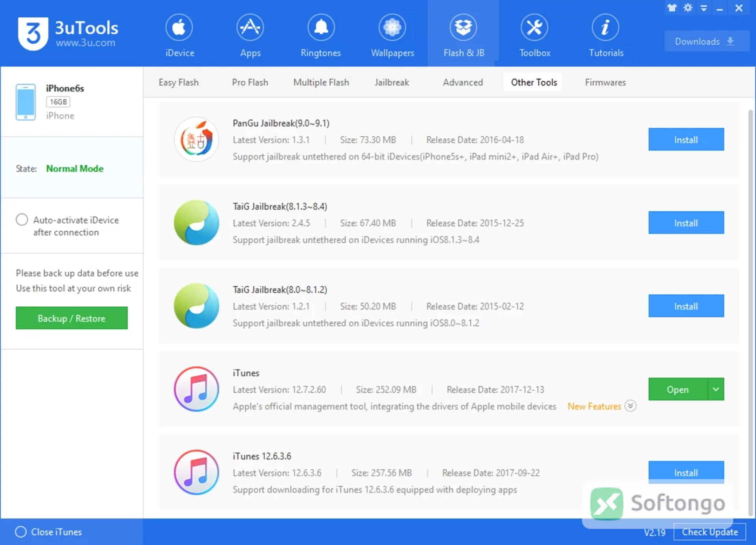The width and height of the screenshot is (756, 545).
Task: Install iTunes 12.6.3.6
Action: click(x=686, y=472)
